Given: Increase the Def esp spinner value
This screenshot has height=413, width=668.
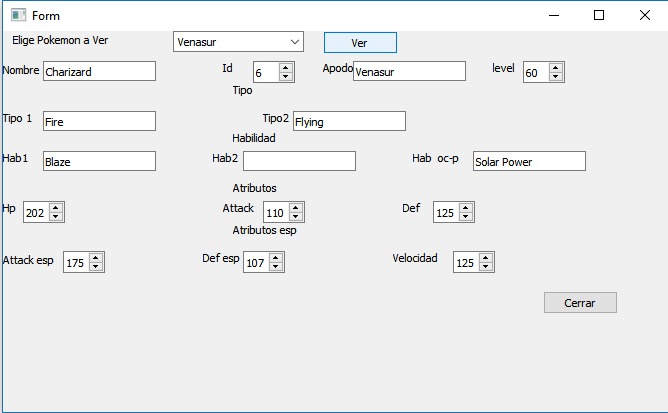Looking at the screenshot, I should click(x=276, y=258).
